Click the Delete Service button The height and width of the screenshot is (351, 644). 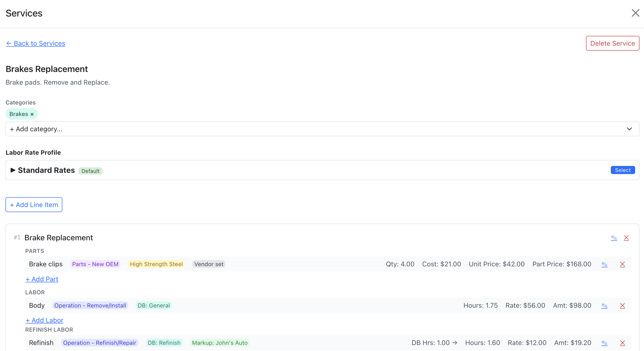[x=612, y=43]
